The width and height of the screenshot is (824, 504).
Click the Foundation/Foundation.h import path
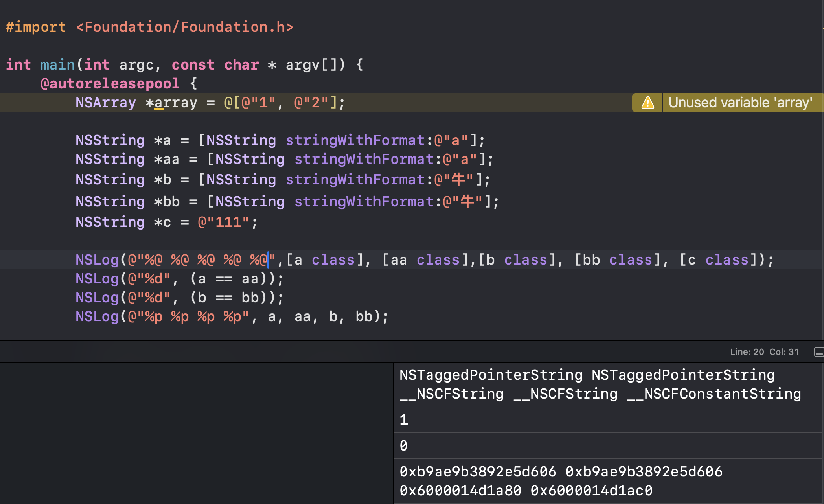[x=184, y=27]
